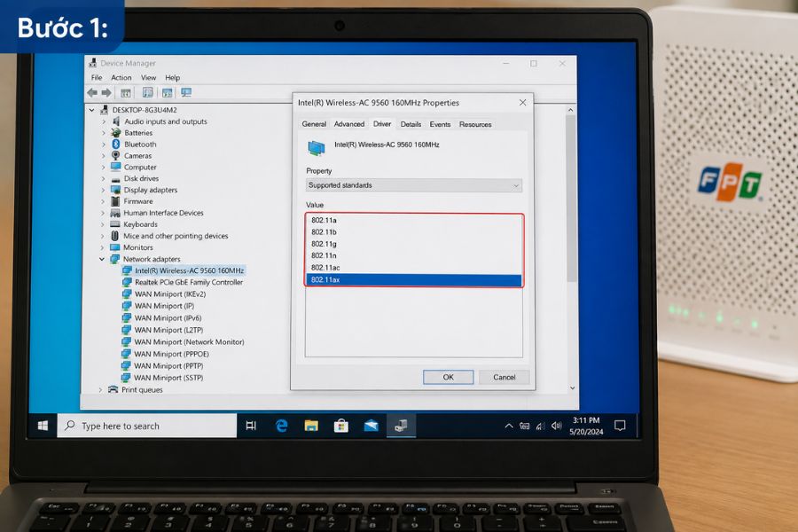Screen dimensions: 798x532
Task: Click the monitor scan icon in Device Manager toolbar
Action: (x=186, y=92)
